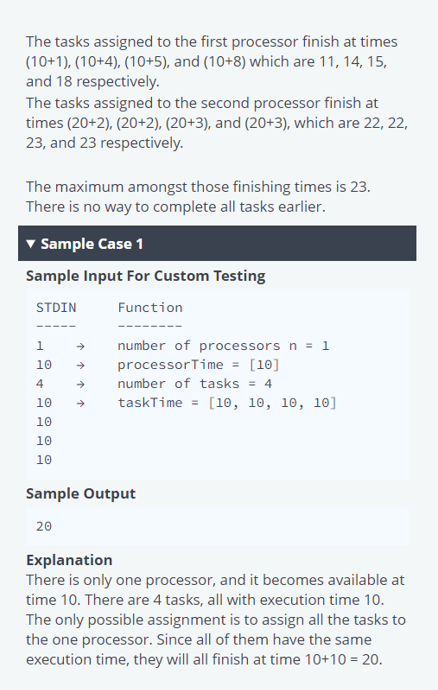The width and height of the screenshot is (438, 690).
Task: Click the arrow next to the first STDIN value 10
Action: point(80,365)
